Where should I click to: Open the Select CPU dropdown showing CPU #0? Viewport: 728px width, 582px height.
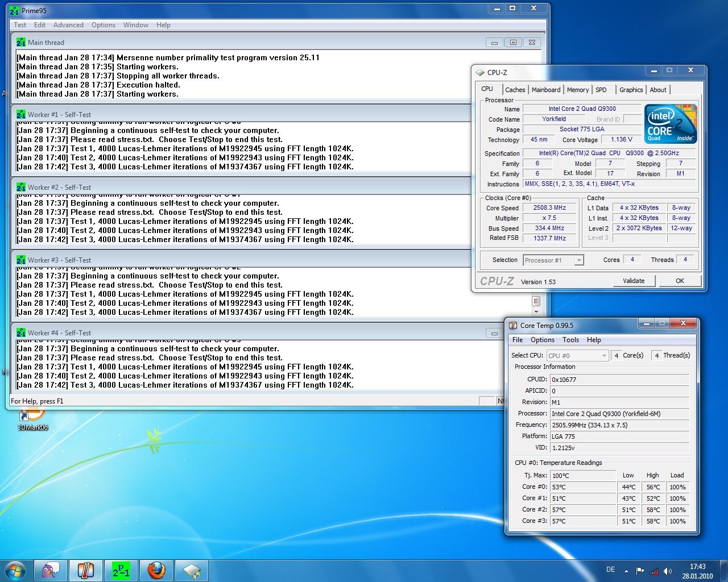(577, 356)
